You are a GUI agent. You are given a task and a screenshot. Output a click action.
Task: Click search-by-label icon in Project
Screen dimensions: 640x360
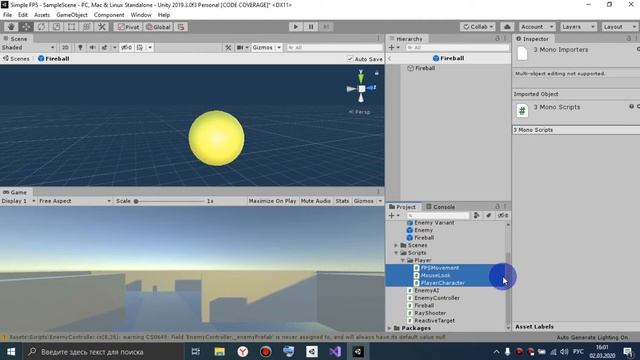tap(489, 216)
